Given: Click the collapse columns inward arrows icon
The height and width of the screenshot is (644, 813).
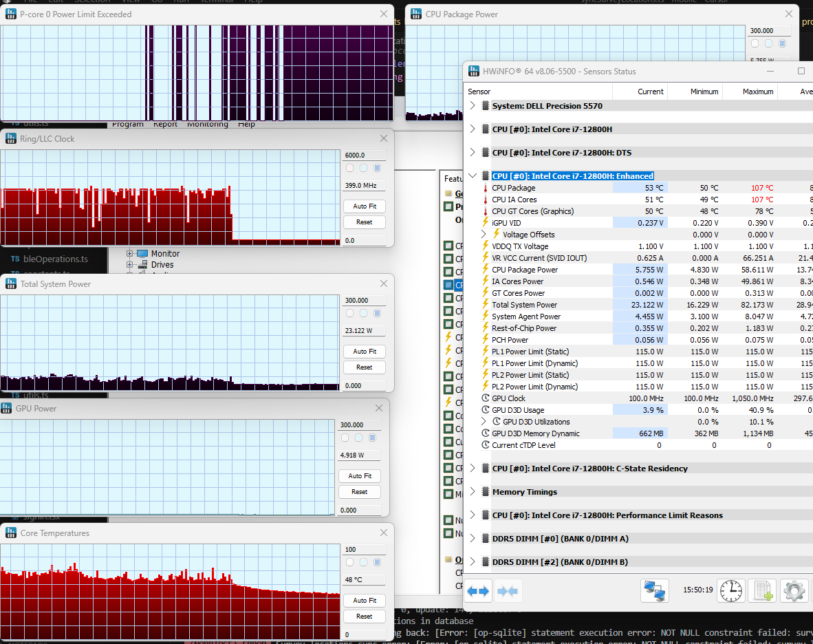Looking at the screenshot, I should click(x=507, y=590).
